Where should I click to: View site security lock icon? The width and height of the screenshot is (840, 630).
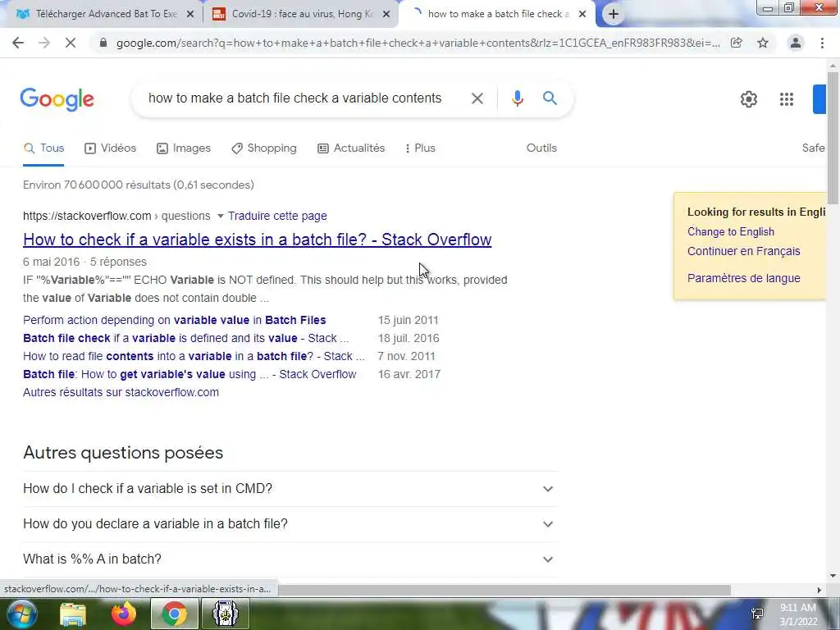coord(103,43)
